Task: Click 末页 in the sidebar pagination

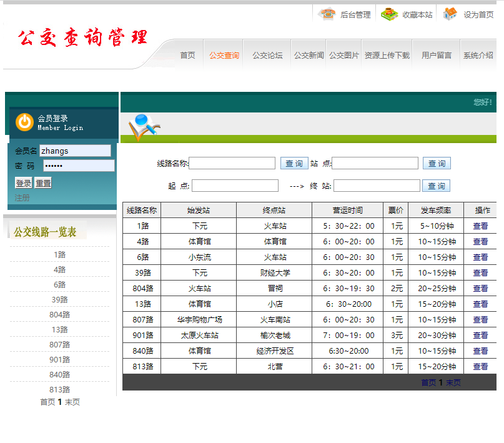Action: pos(72,402)
